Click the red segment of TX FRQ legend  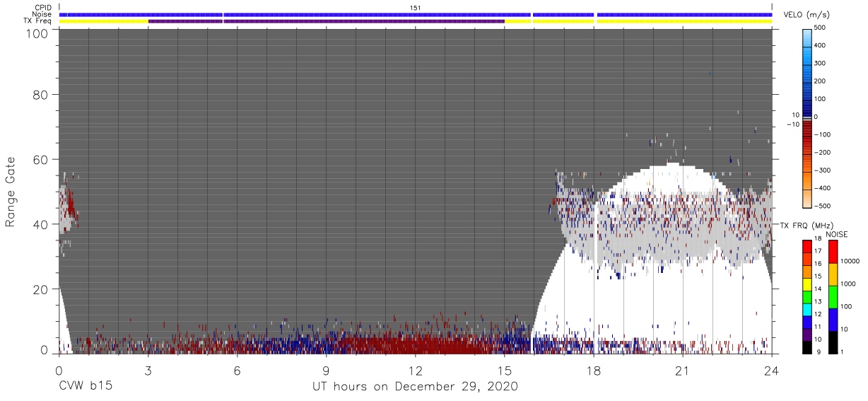pyautogui.click(x=807, y=247)
